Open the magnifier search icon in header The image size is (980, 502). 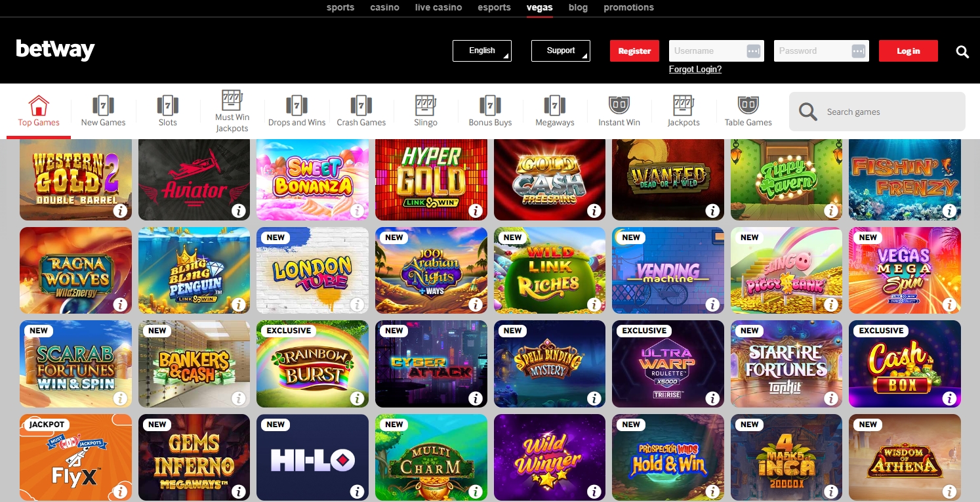pos(962,52)
